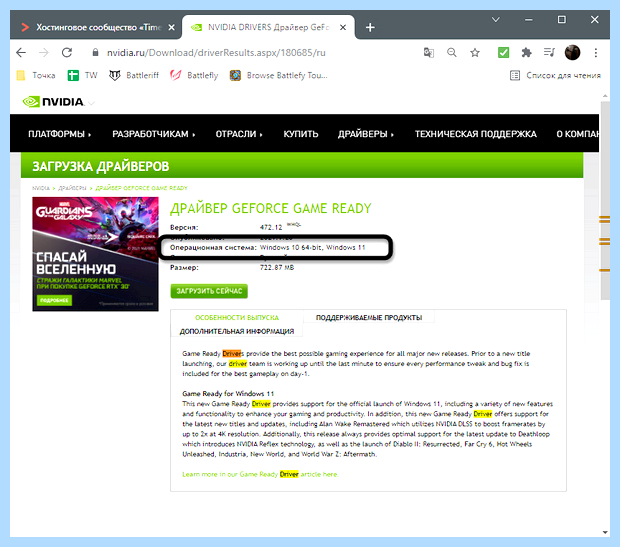Open the ПЛАТФОРМЫ menu

pos(59,134)
